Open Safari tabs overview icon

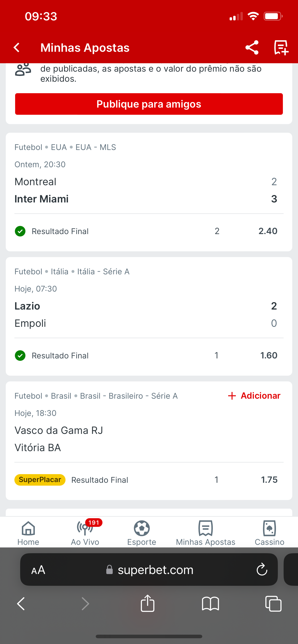[x=273, y=604]
